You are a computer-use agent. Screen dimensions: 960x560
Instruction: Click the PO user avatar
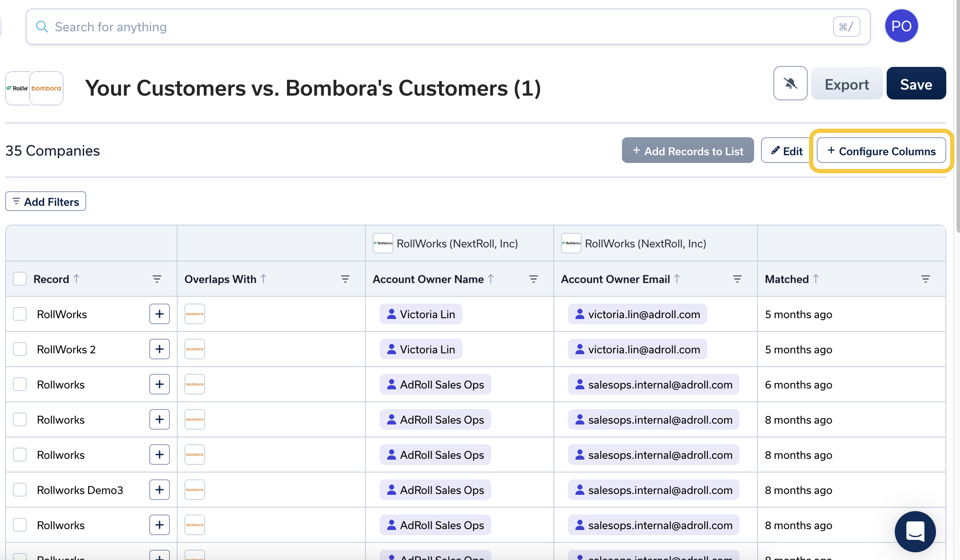click(901, 26)
